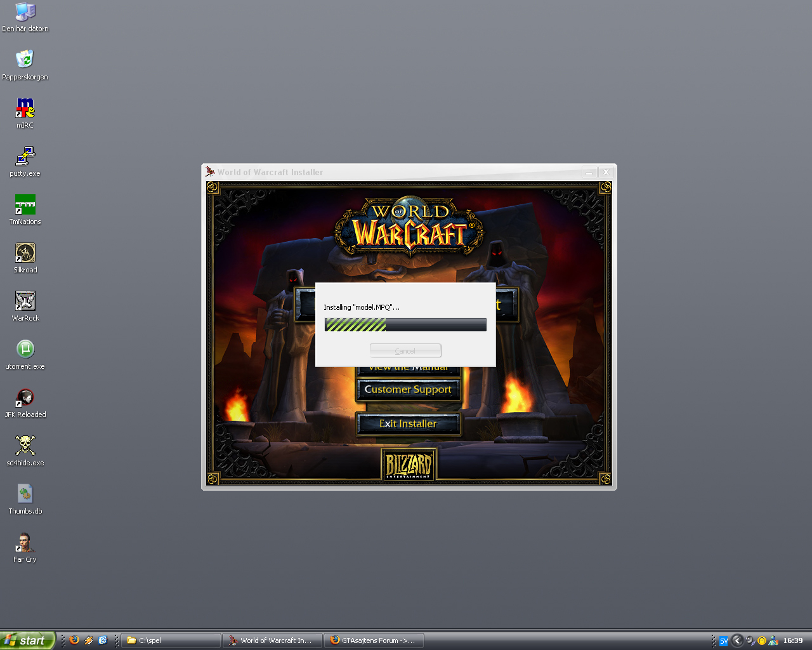
Task: Click the Installing "model.MPQ" status text
Action: pos(362,307)
